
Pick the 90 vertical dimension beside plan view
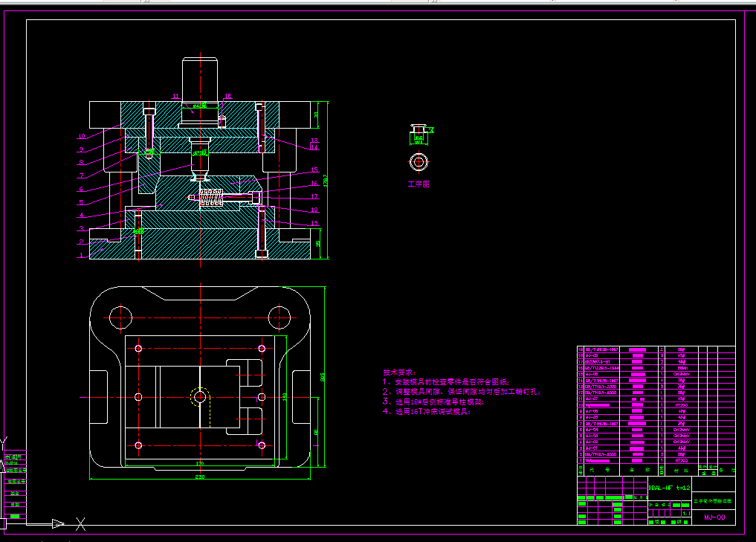[x=316, y=433]
